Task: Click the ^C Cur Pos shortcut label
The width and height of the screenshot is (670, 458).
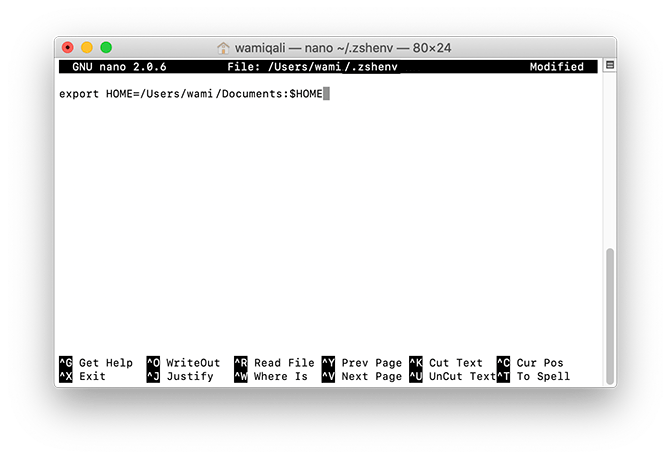Action: tap(530, 363)
